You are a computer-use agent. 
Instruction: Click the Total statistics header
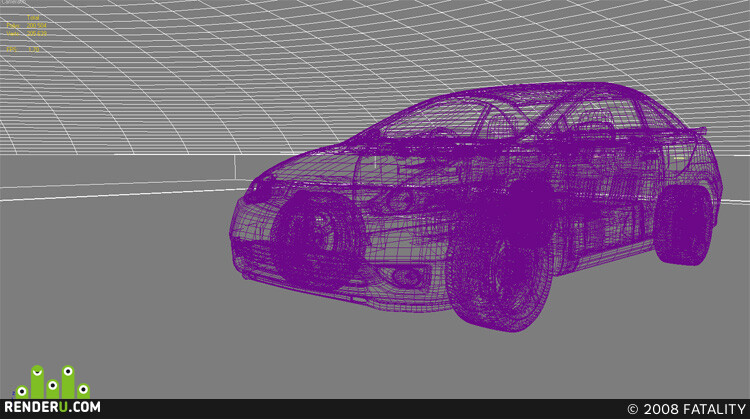tap(33, 18)
